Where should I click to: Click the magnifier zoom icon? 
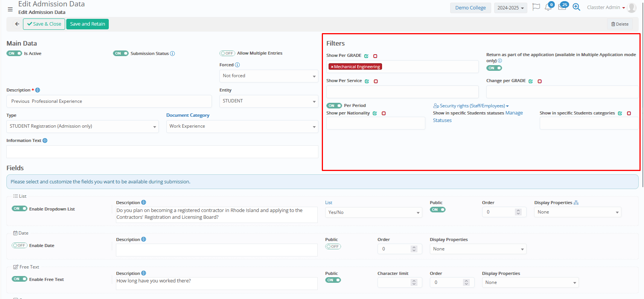pos(576,7)
